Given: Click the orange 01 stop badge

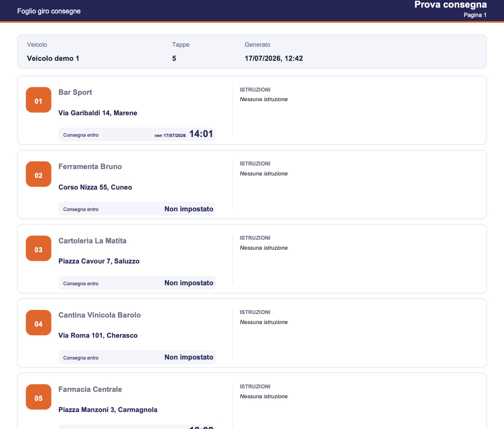Looking at the screenshot, I should [38, 100].
